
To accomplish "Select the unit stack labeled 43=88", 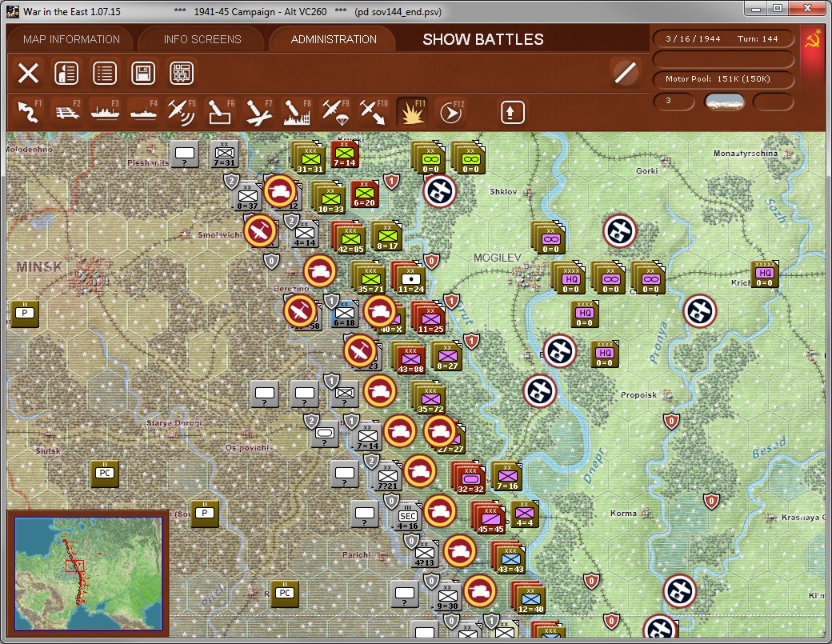I will coord(410,358).
